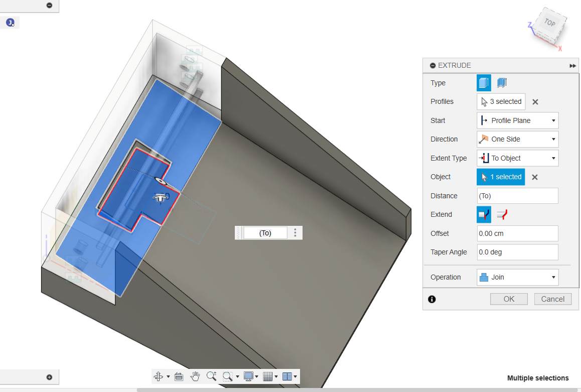
Task: Select the Orbit navigation tool
Action: click(158, 376)
